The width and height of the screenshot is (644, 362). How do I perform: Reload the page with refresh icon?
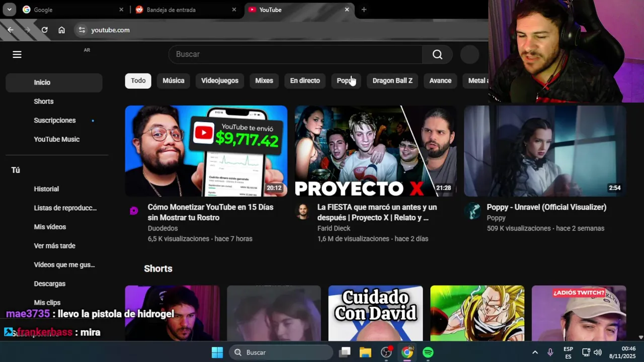(x=44, y=30)
